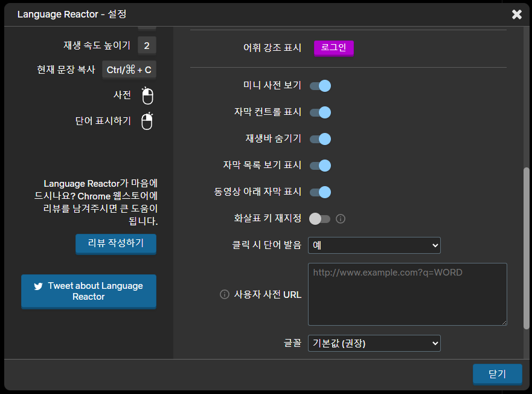Click the Language Reactor - 설정 title
Image resolution: width=532 pixels, height=394 pixels.
click(x=72, y=15)
